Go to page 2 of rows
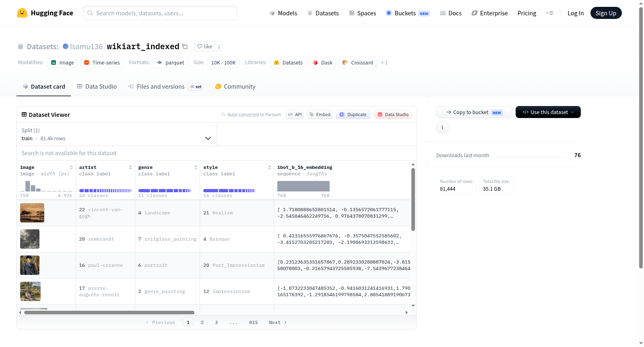Screen dimensions: 644x347 [x=202, y=322]
